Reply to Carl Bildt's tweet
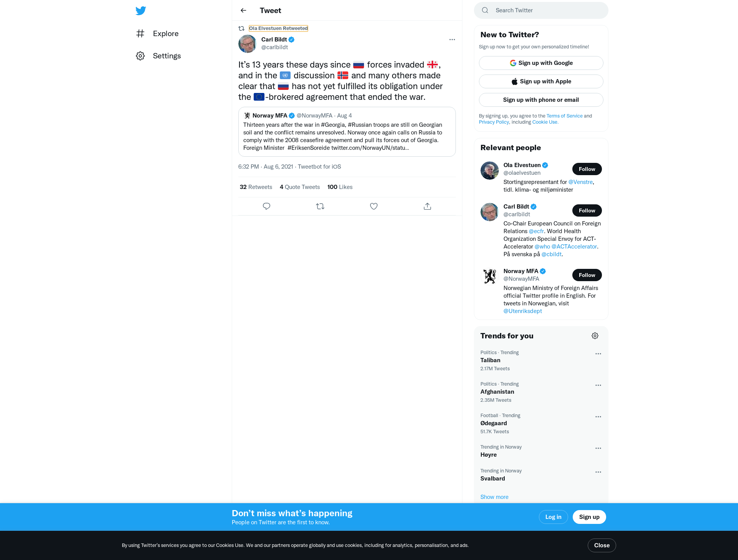 266,206
